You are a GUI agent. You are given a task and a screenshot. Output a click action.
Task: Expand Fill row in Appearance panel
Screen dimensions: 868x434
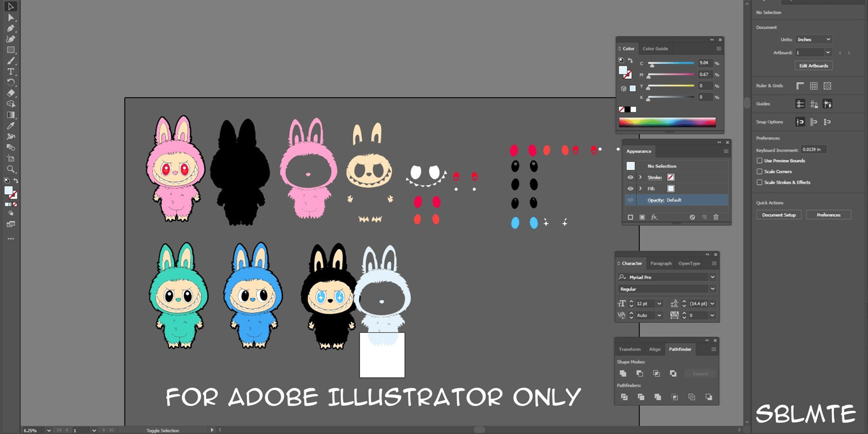coord(641,189)
